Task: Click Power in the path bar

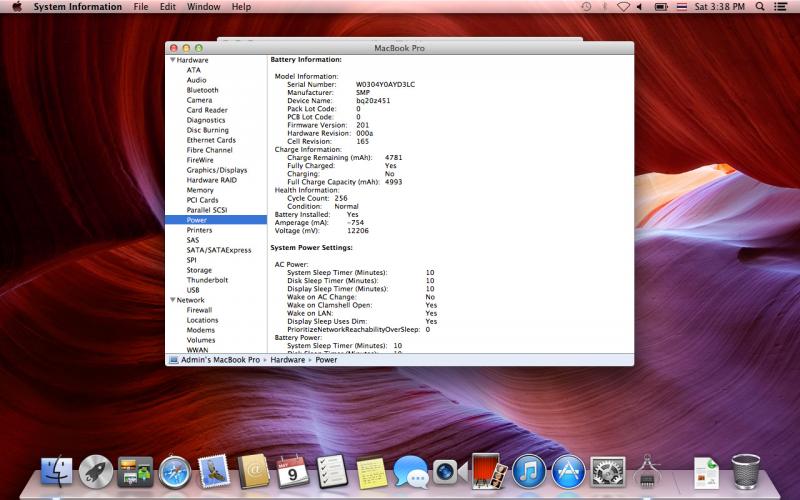Action: point(326,360)
